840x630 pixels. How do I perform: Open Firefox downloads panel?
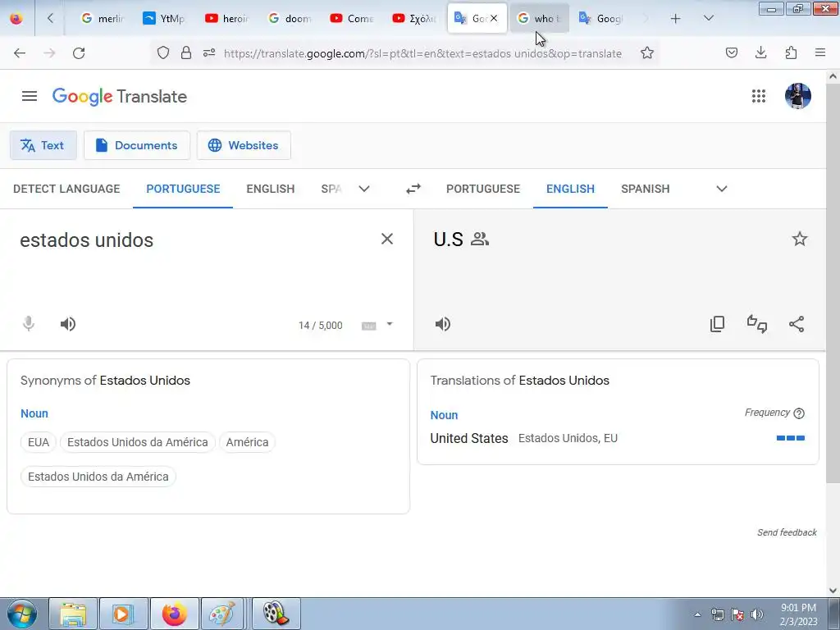coord(760,53)
